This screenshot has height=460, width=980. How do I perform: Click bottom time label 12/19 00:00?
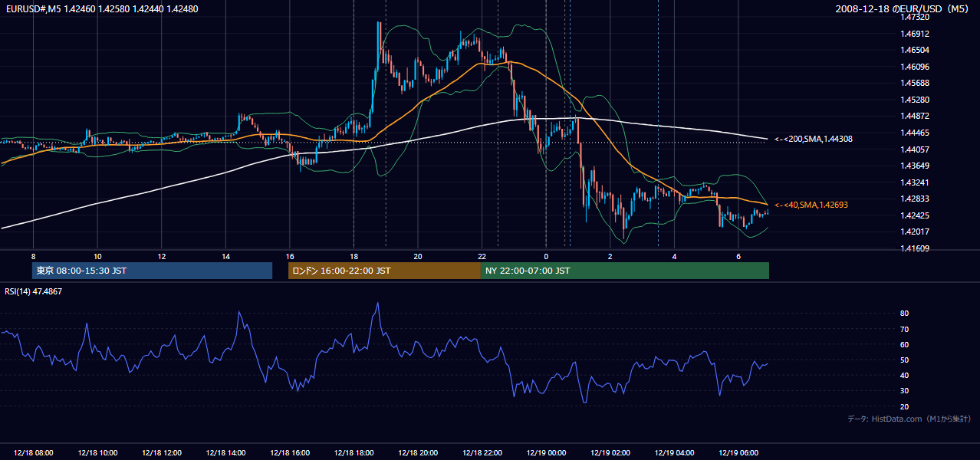(545, 453)
